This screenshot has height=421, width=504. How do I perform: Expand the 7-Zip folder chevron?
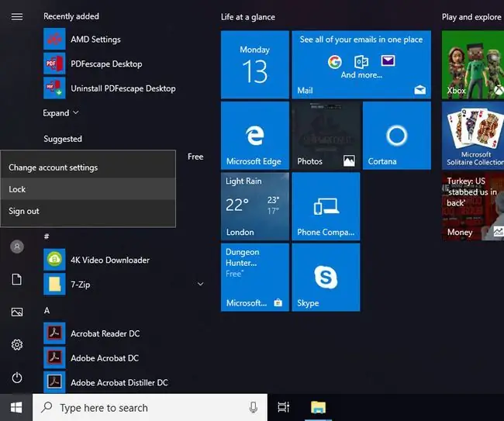pyautogui.click(x=200, y=284)
